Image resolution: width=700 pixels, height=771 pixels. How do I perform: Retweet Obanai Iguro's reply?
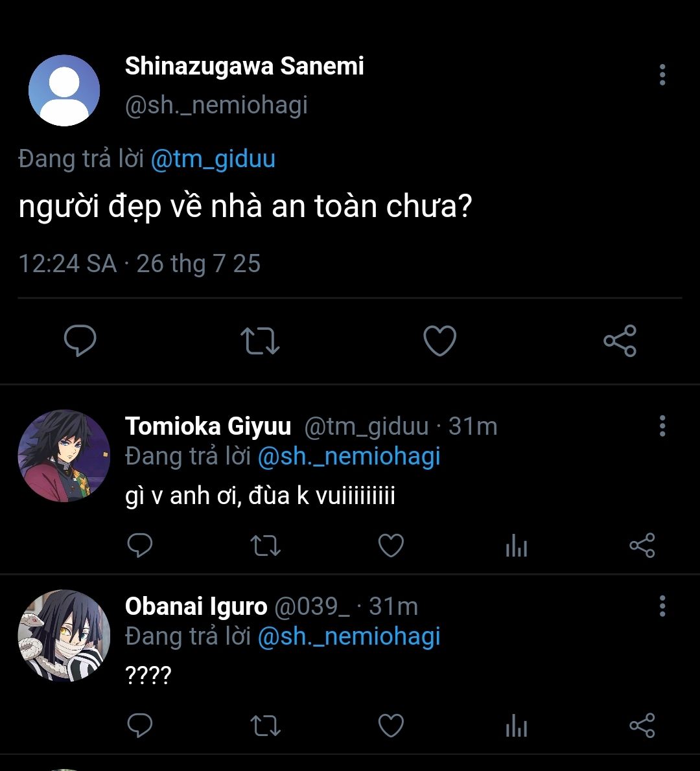265,726
